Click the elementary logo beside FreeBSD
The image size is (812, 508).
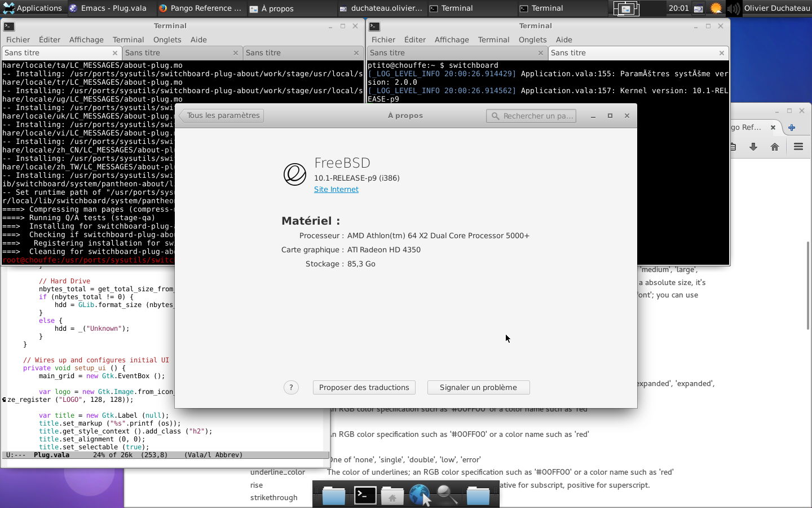click(294, 174)
